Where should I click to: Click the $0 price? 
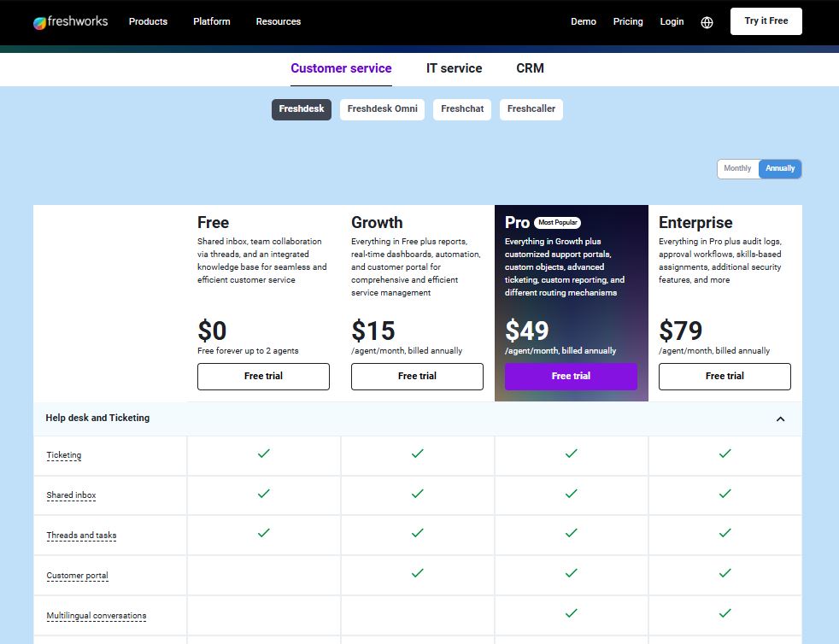[212, 331]
